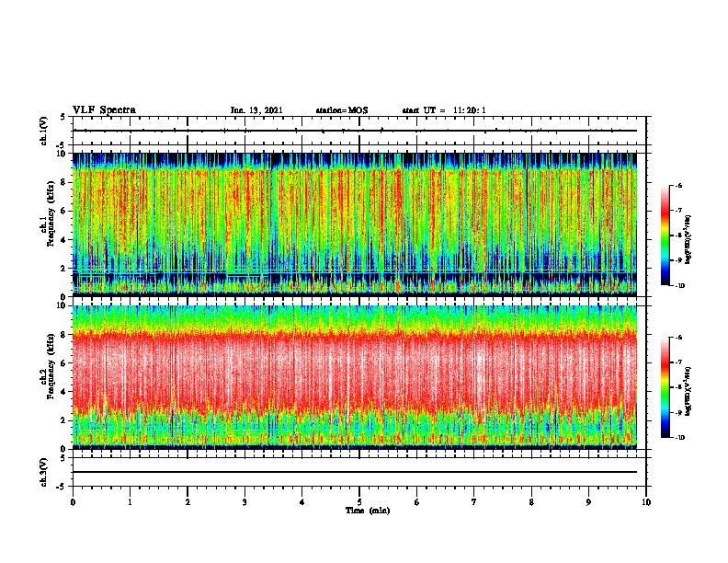Screen dimensions: 728x563
Task: Select time axis tick label "8"
Action: 531,502
